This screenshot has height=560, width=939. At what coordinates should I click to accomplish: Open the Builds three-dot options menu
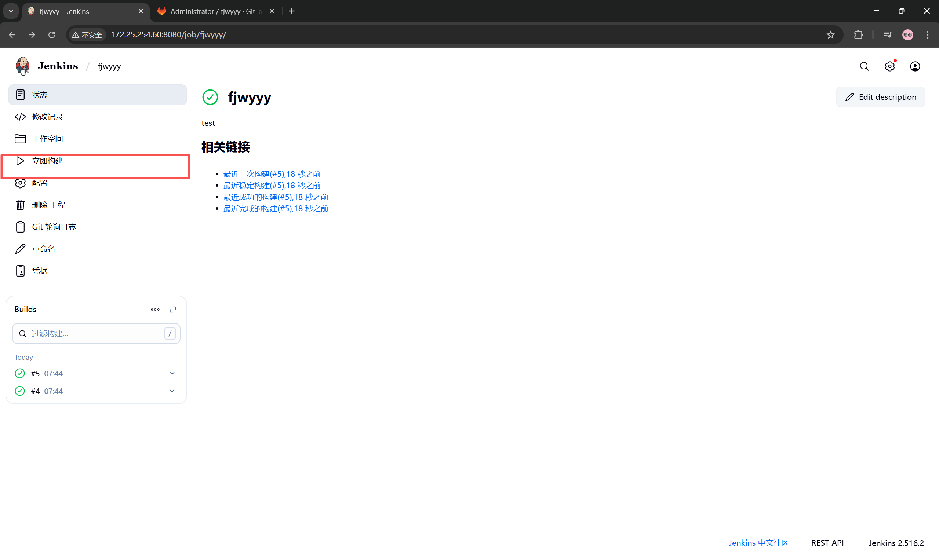pyautogui.click(x=155, y=310)
